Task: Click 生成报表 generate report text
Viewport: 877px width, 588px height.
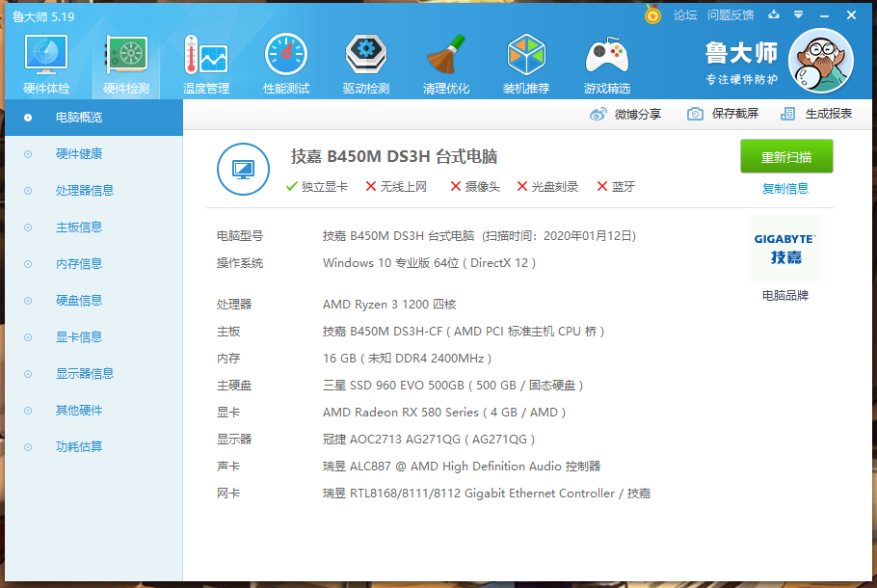Action: (829, 114)
